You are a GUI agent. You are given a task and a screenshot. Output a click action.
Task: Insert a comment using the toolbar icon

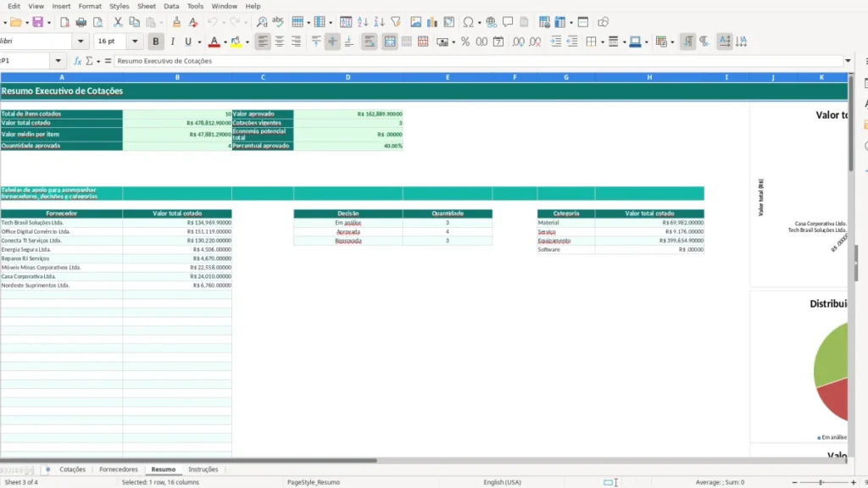[x=507, y=22]
